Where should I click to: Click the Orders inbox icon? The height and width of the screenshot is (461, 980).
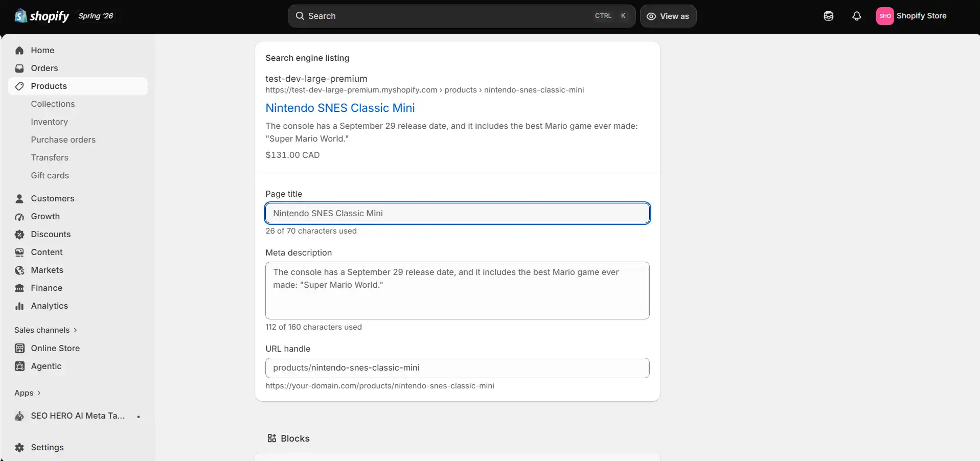pyautogui.click(x=19, y=68)
